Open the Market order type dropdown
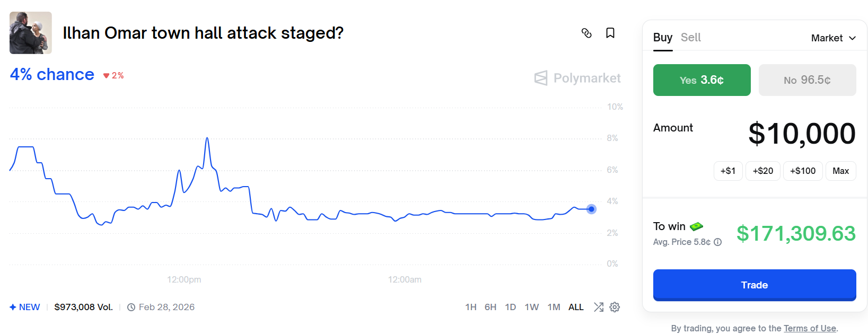 (x=833, y=38)
